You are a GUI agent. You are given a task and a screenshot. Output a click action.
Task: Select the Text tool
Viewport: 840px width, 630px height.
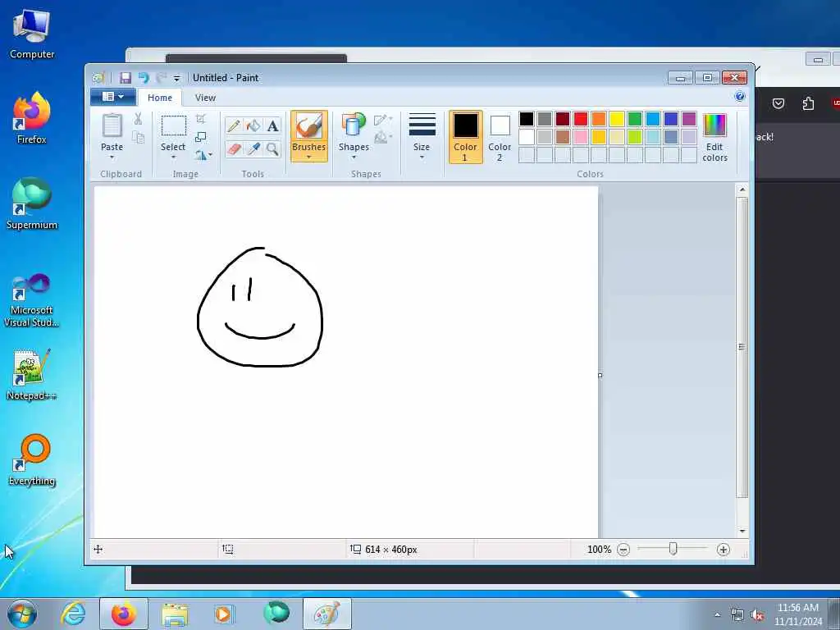click(x=272, y=126)
